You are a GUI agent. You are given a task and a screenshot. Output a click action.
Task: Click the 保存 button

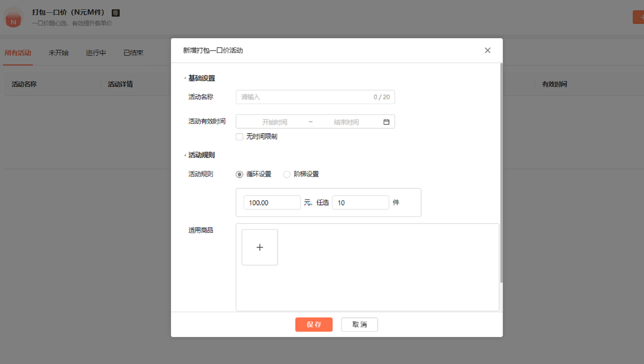(x=313, y=324)
